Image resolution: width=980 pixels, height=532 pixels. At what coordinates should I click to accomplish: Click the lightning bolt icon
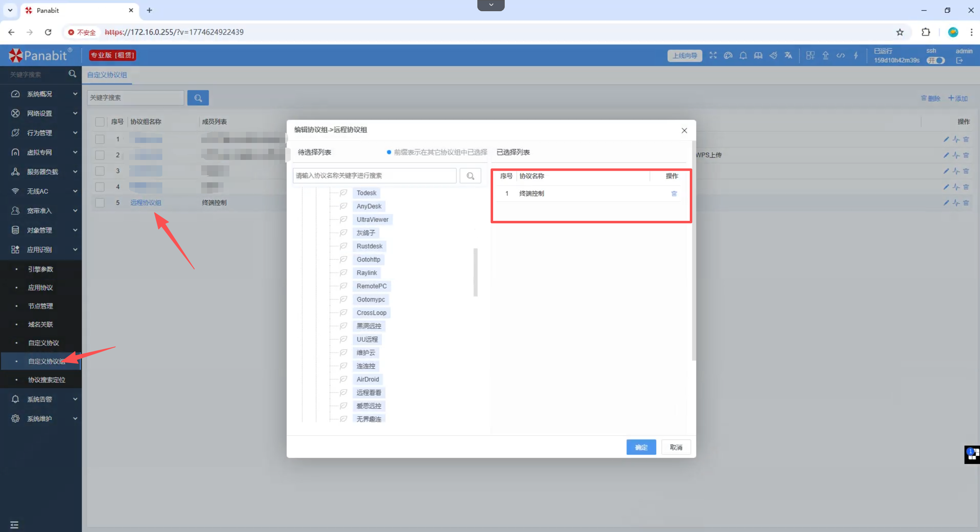click(x=856, y=56)
